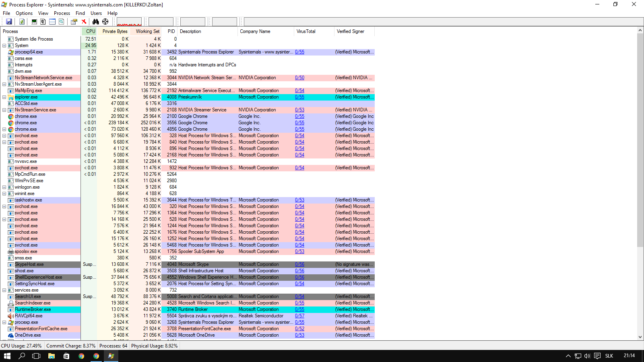This screenshot has height=362, width=644.
Task: Open the volume icon in system tray
Action: tap(587, 356)
